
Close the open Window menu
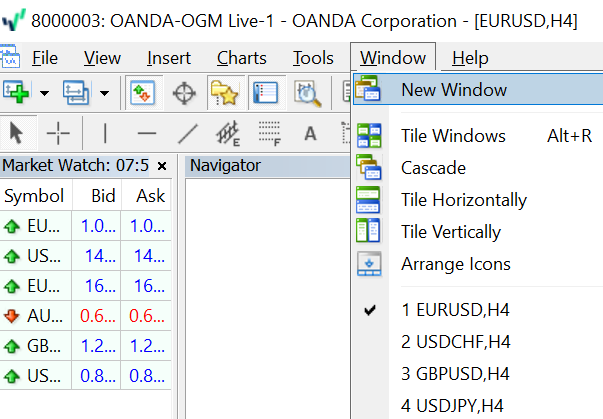tap(393, 58)
